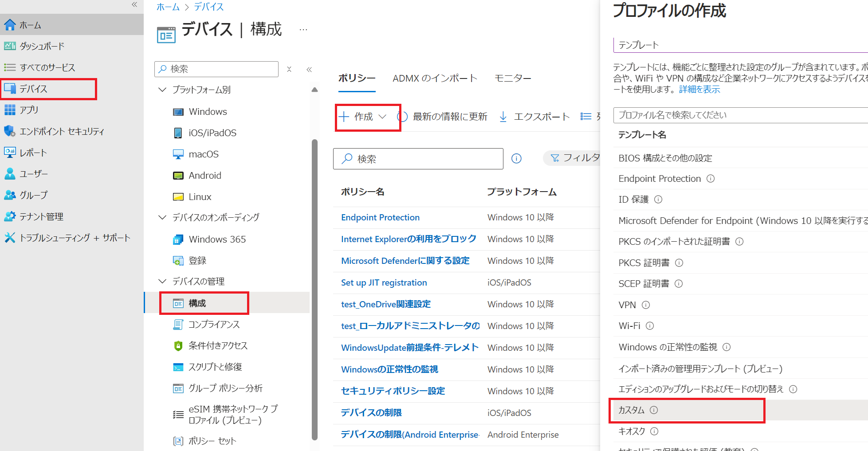The image size is (868, 451).
Task: Collapse the デバイスの管理 section
Action: [x=162, y=281]
